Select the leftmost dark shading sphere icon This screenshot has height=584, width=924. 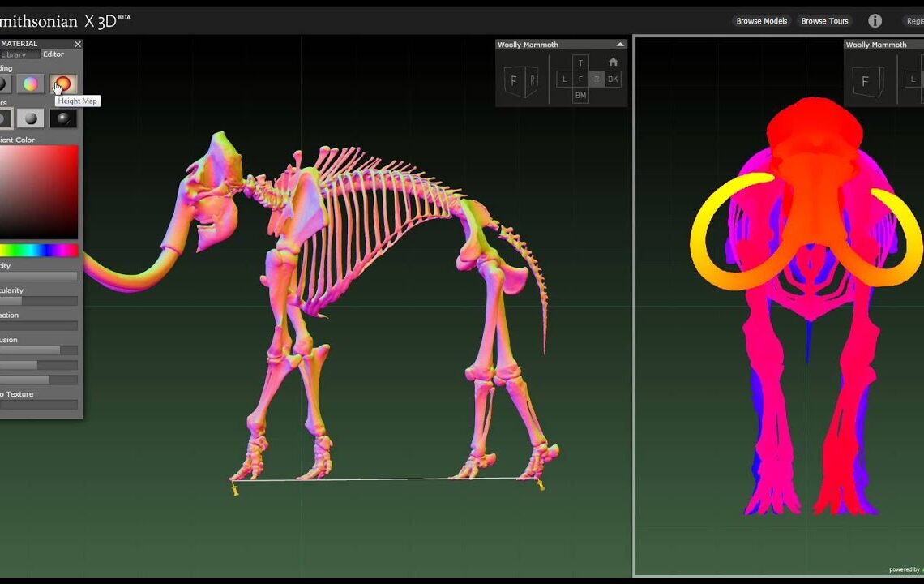click(4, 84)
